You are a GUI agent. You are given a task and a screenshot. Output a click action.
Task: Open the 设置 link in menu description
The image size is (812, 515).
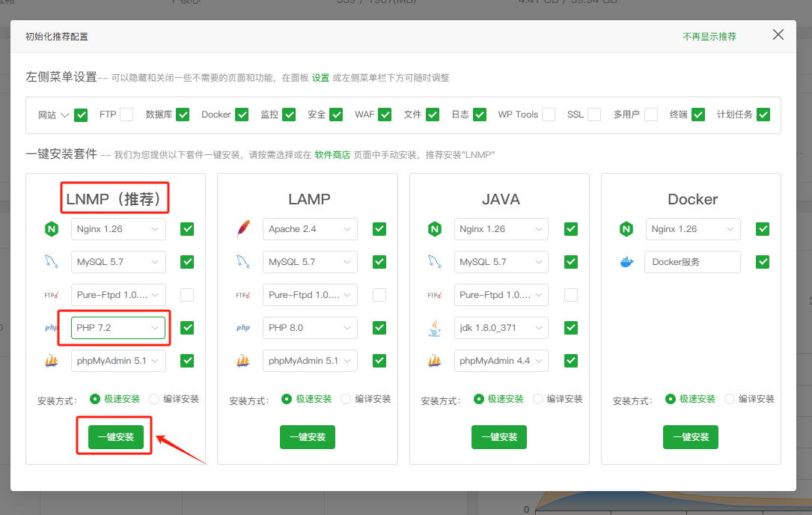click(320, 78)
